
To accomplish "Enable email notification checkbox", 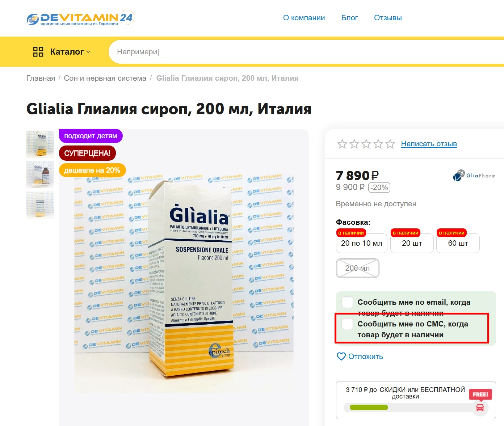I will [348, 302].
